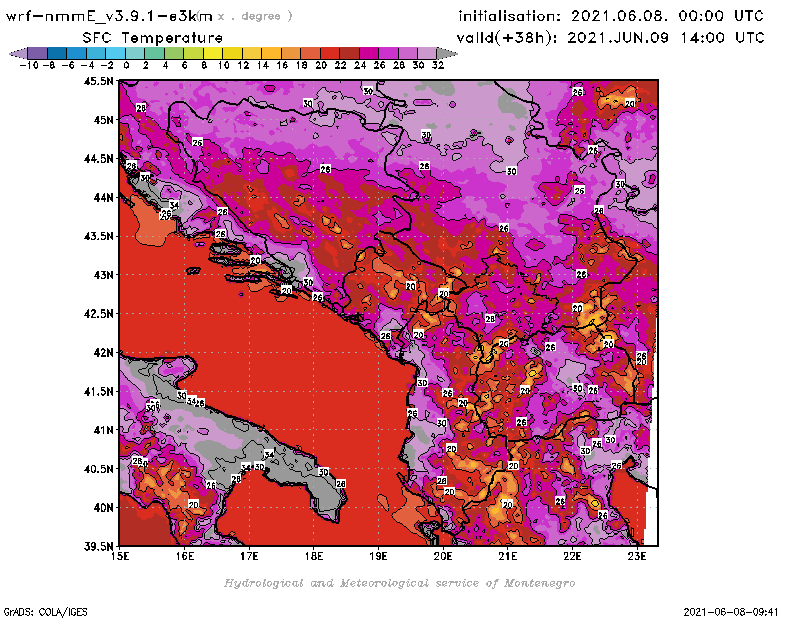The height and width of the screenshot is (618, 800).
Task: Click the '42.5N' latitude label
Action: (x=98, y=314)
